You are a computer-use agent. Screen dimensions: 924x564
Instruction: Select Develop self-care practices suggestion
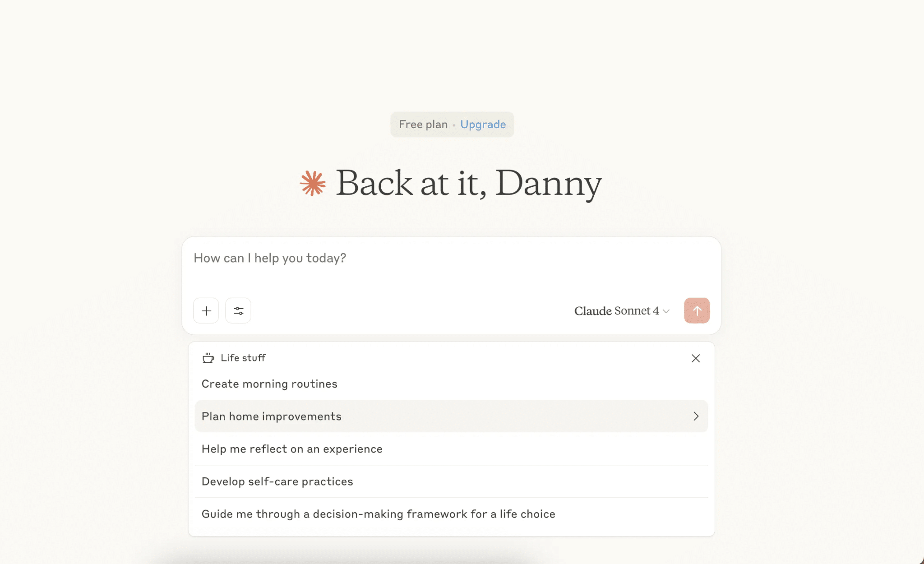[277, 481]
